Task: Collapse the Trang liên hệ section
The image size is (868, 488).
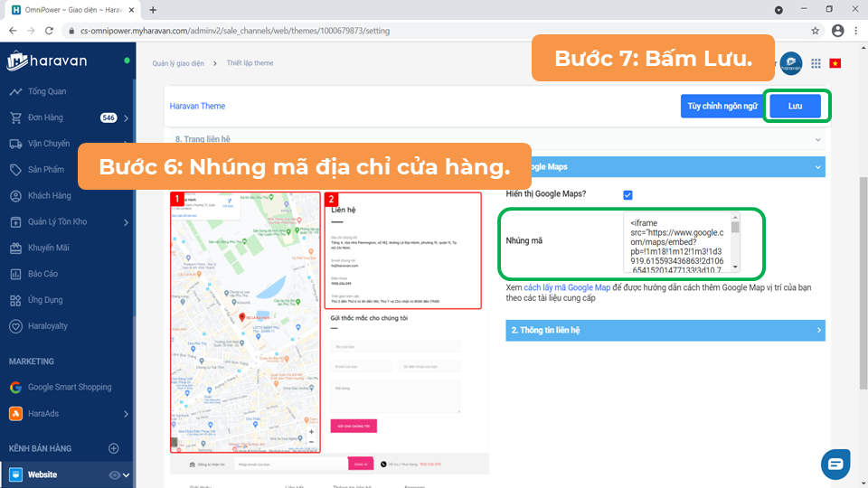Action: pyautogui.click(x=818, y=140)
